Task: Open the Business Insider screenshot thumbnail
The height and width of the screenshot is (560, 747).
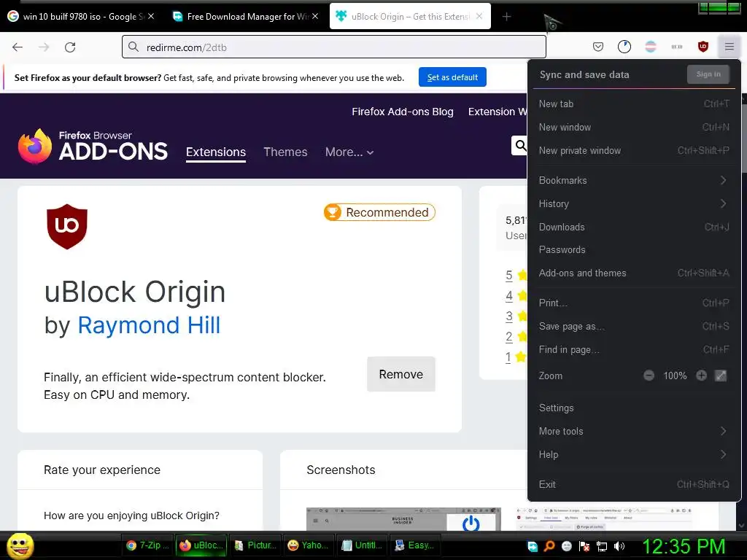Action: (403, 519)
